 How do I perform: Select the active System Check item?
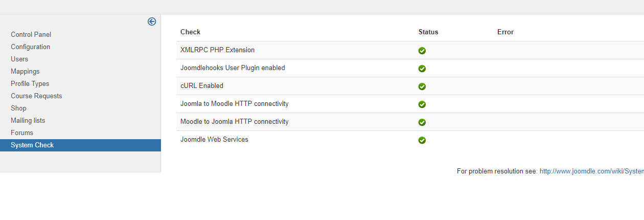(x=32, y=145)
